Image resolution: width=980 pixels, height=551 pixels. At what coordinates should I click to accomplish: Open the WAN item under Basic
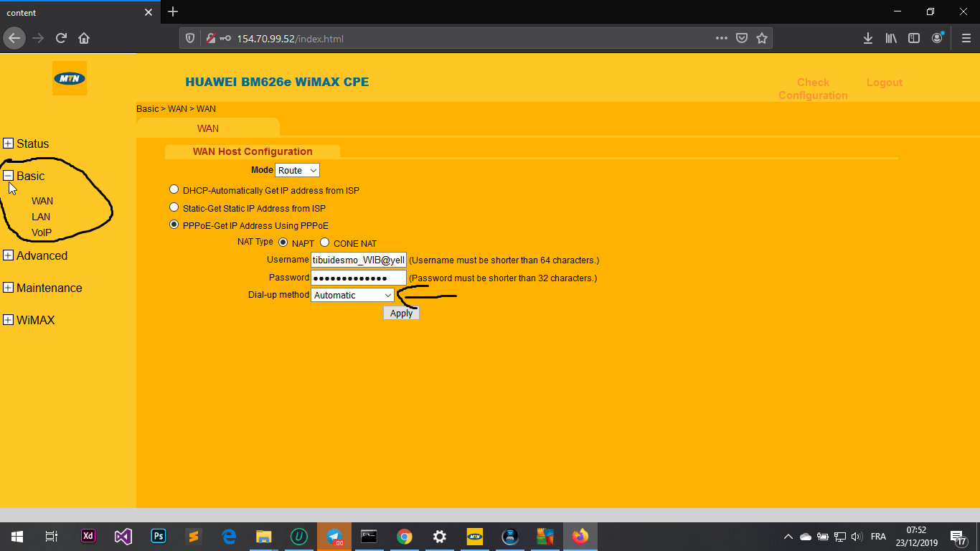click(42, 201)
